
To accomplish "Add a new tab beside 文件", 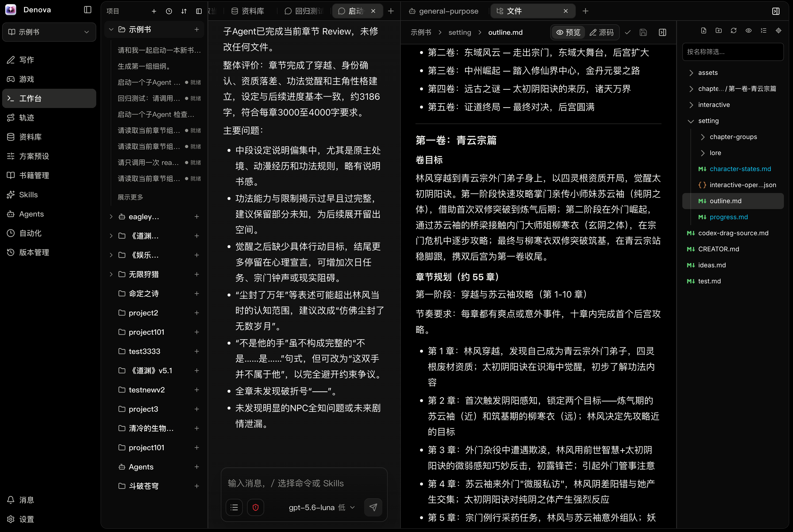I will pos(585,11).
